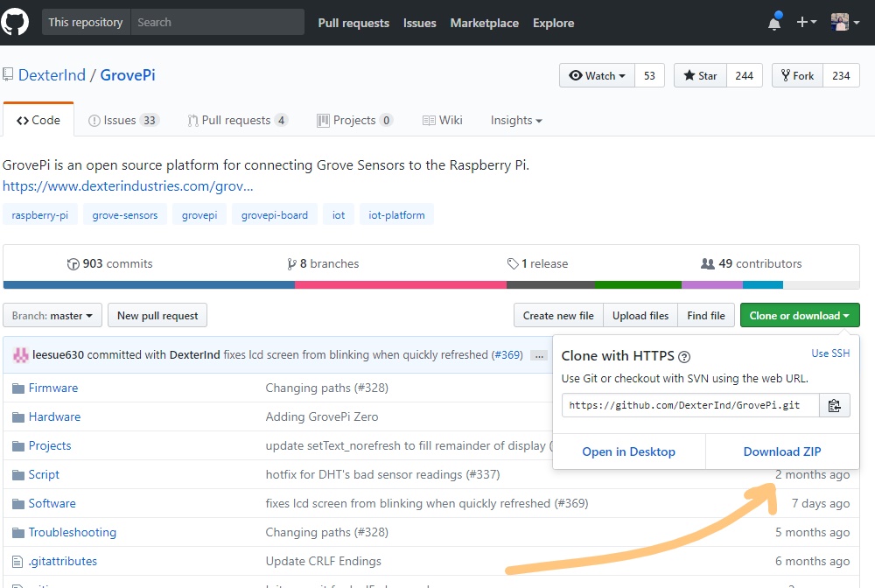
Task: Switch to the Wiki tab
Action: [x=443, y=120]
